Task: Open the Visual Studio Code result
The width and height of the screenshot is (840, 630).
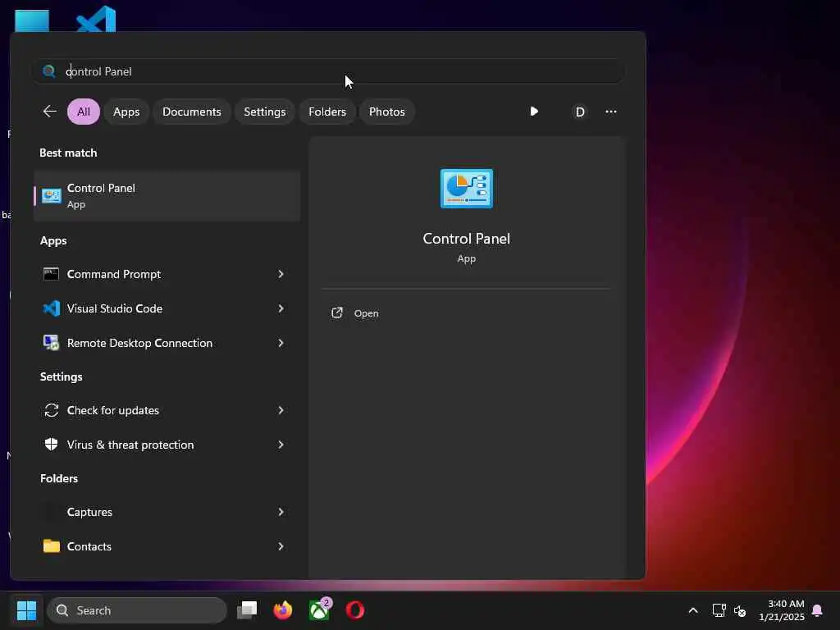Action: pos(167,308)
